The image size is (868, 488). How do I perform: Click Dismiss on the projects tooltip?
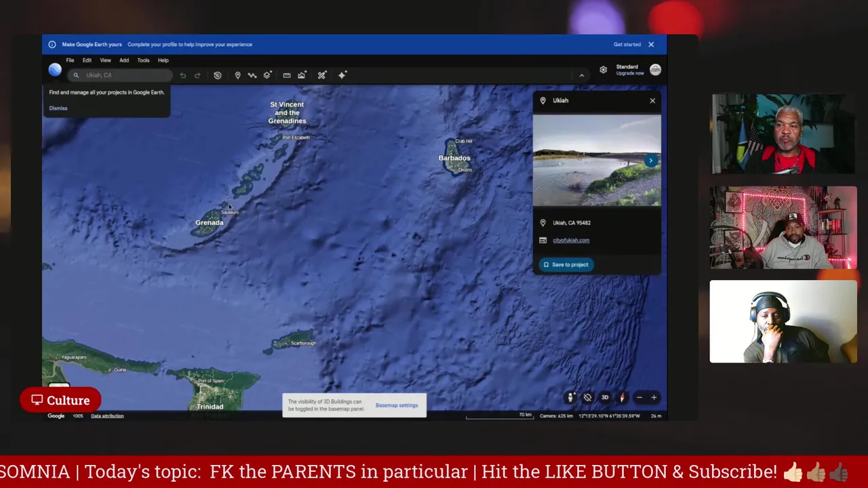coord(58,108)
